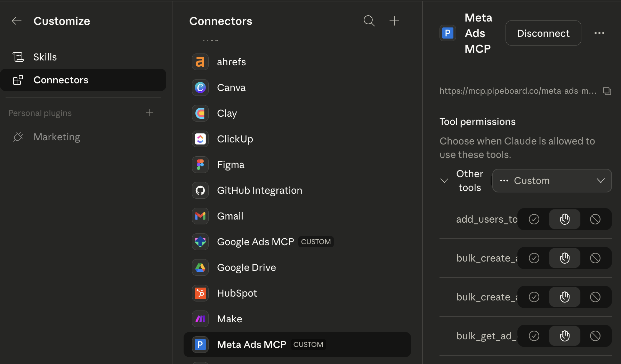Copy the Meta Ads MCP server URL
Screen dimensions: 621x364
click(x=607, y=91)
